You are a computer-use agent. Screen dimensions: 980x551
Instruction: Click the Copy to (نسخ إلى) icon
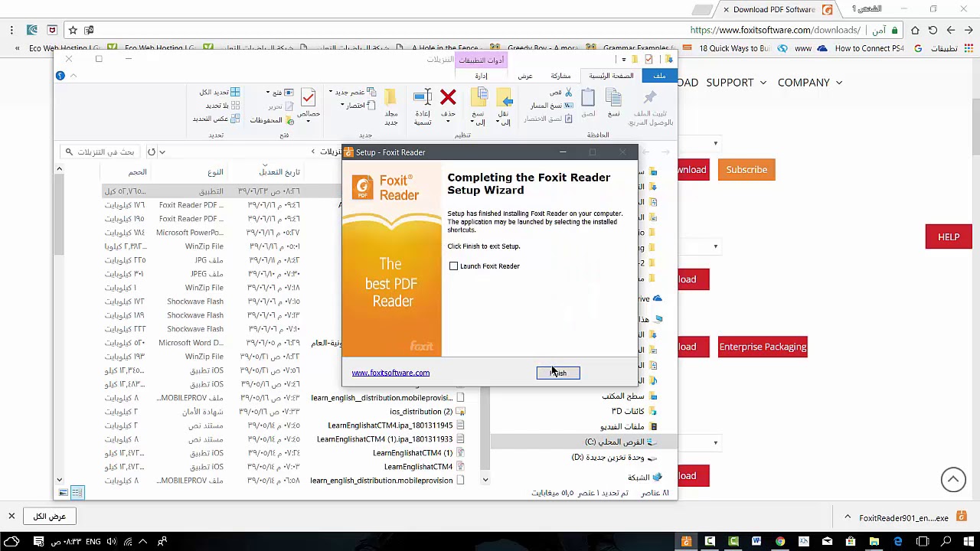(x=479, y=98)
